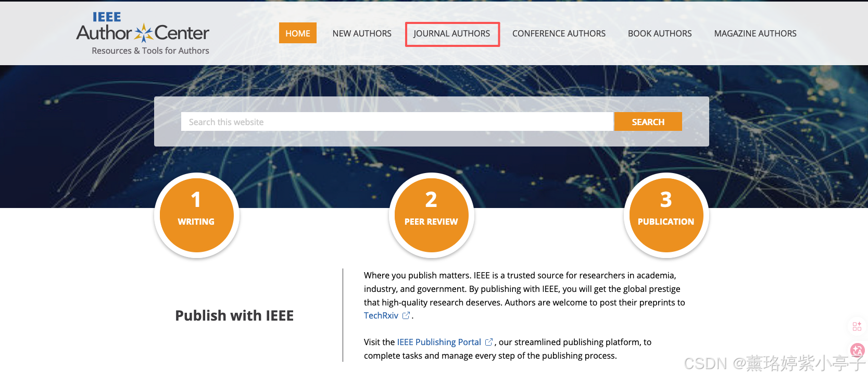Click the pink grid sparkle floating icon
Screen dimensions: 868x379
pos(857,326)
